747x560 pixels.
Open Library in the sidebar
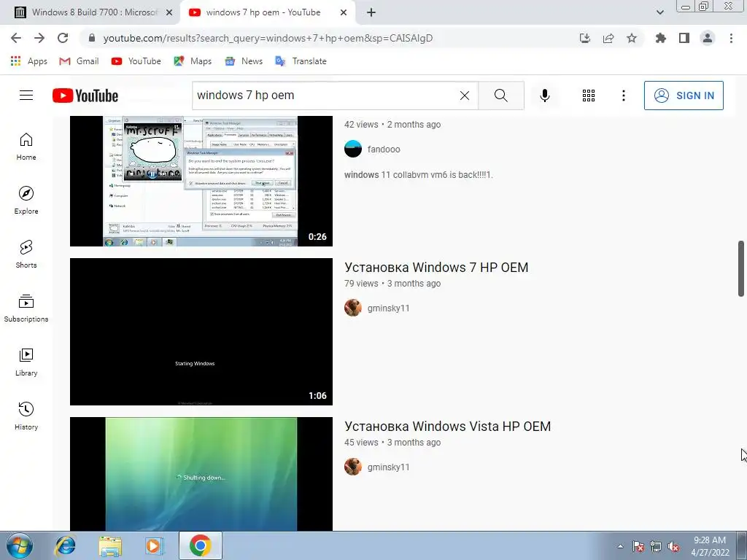pos(26,362)
